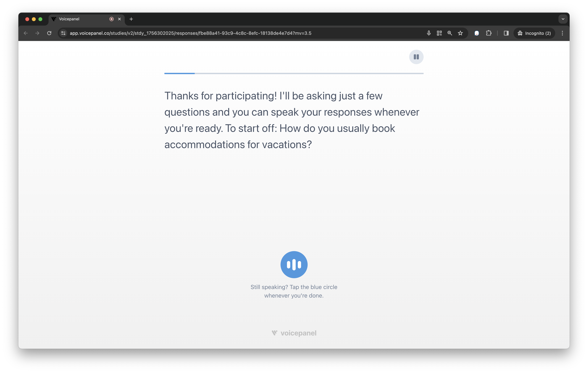
Task: Click the voicepanel logo at the bottom
Action: (294, 333)
